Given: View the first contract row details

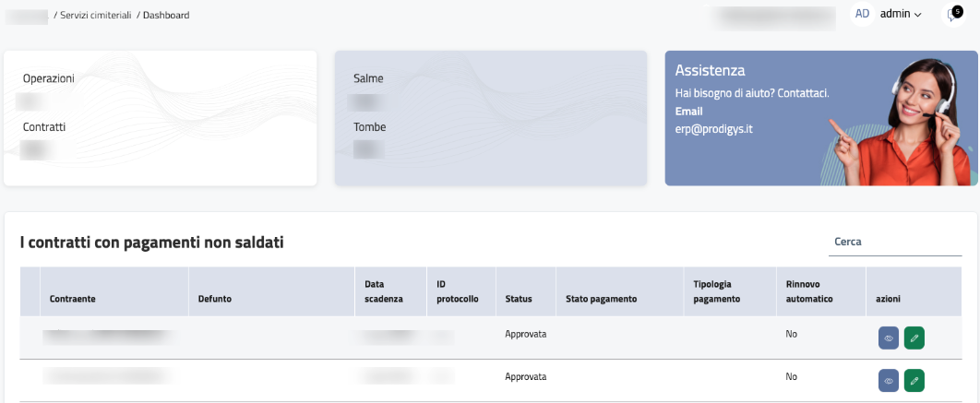Looking at the screenshot, I should click(889, 338).
